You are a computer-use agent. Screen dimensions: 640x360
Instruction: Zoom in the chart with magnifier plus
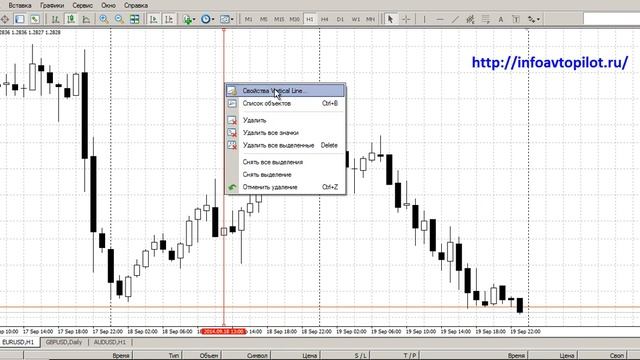point(104,19)
